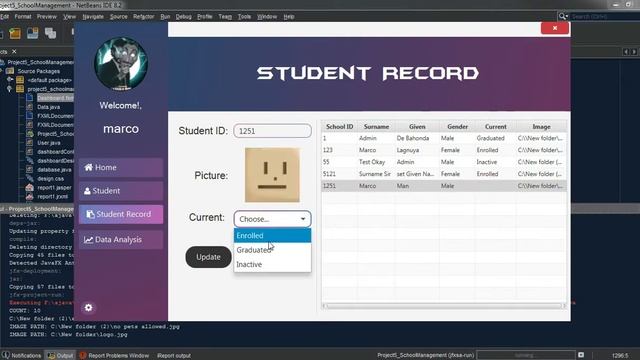This screenshot has width=640, height=360.
Task: Open the Student section in sidebar
Action: coord(121,191)
